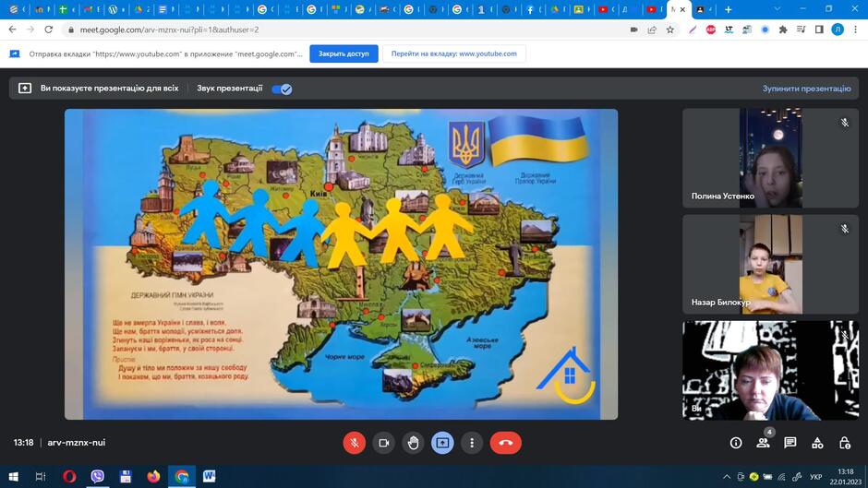
Task: Click 'Перейти на вкладку: www.youtube.com' button
Action: click(454, 54)
